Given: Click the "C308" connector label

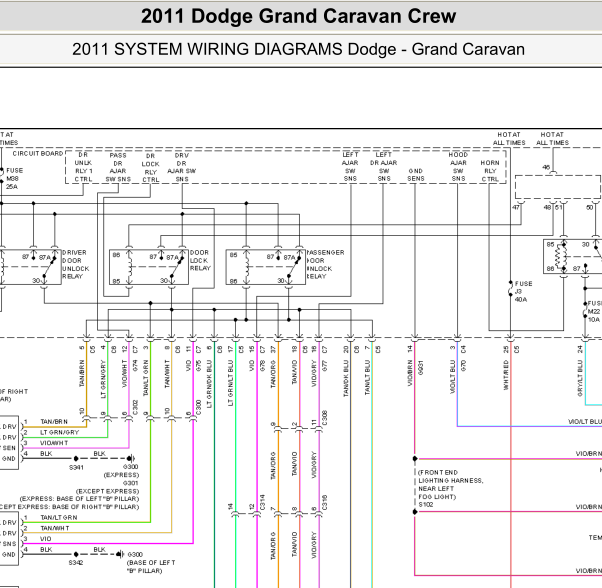Looking at the screenshot, I should coord(324,418).
